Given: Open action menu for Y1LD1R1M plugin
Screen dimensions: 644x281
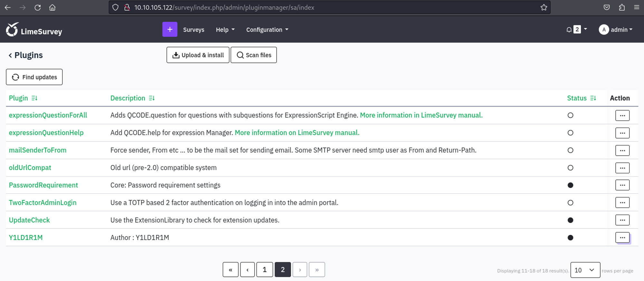Looking at the screenshot, I should (x=622, y=237).
